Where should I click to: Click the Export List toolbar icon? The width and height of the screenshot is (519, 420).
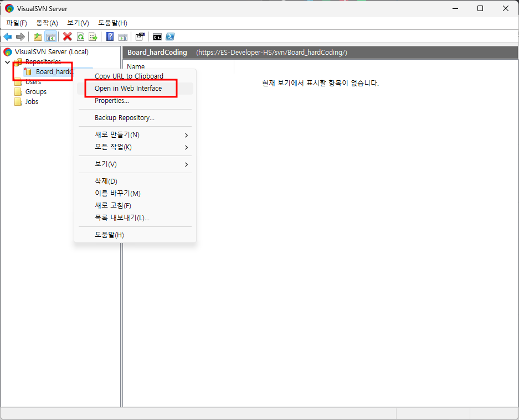[93, 37]
